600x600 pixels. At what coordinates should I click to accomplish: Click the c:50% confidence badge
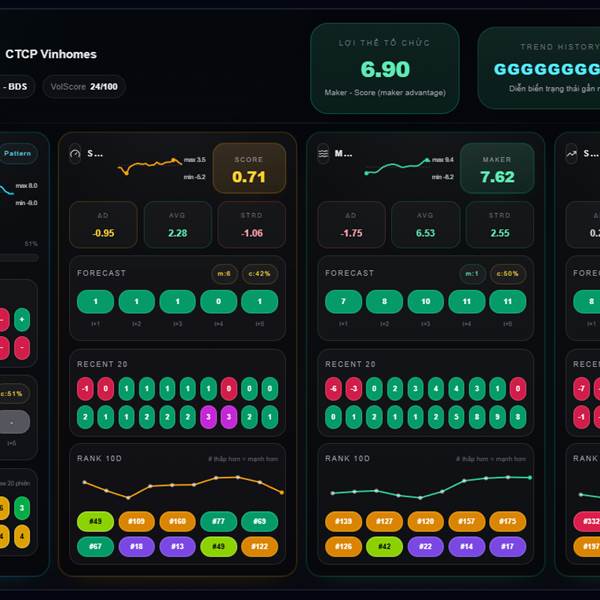pos(507,274)
